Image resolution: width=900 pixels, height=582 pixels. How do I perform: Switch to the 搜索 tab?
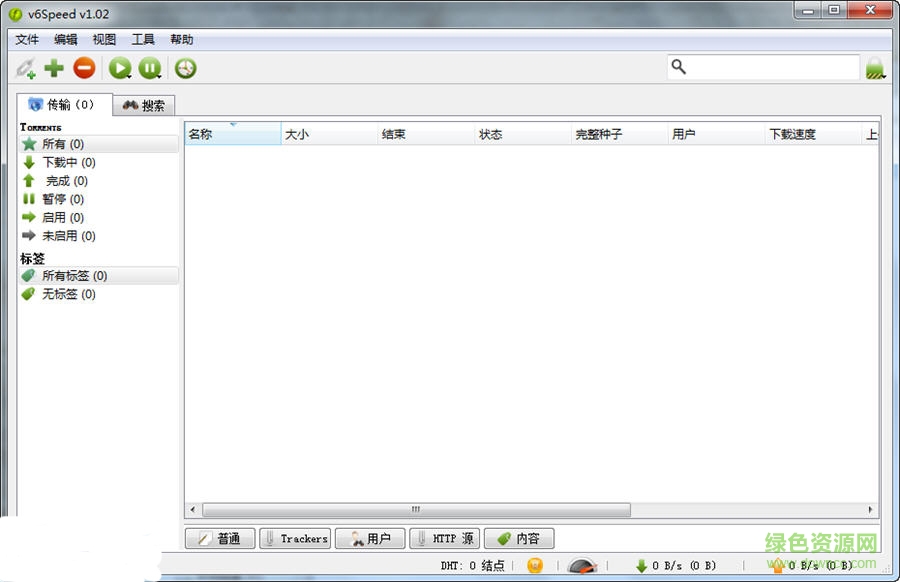point(144,104)
